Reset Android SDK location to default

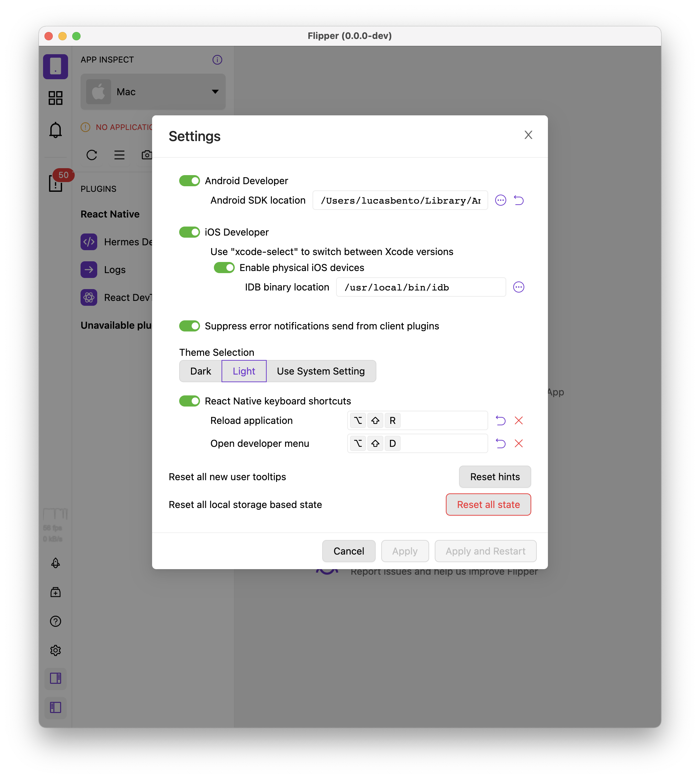tap(518, 200)
